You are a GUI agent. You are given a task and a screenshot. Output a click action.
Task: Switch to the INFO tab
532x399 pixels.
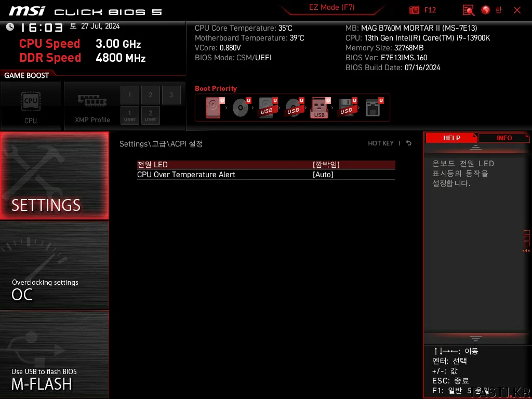[504, 138]
